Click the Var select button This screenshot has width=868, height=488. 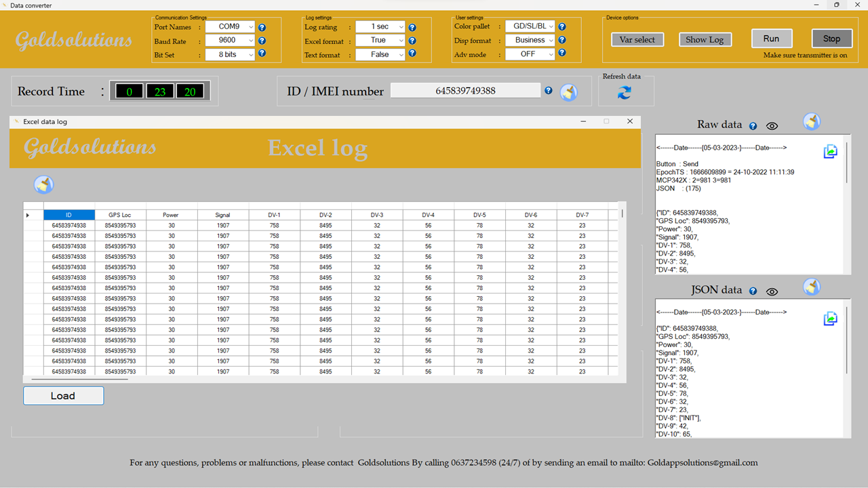637,39
